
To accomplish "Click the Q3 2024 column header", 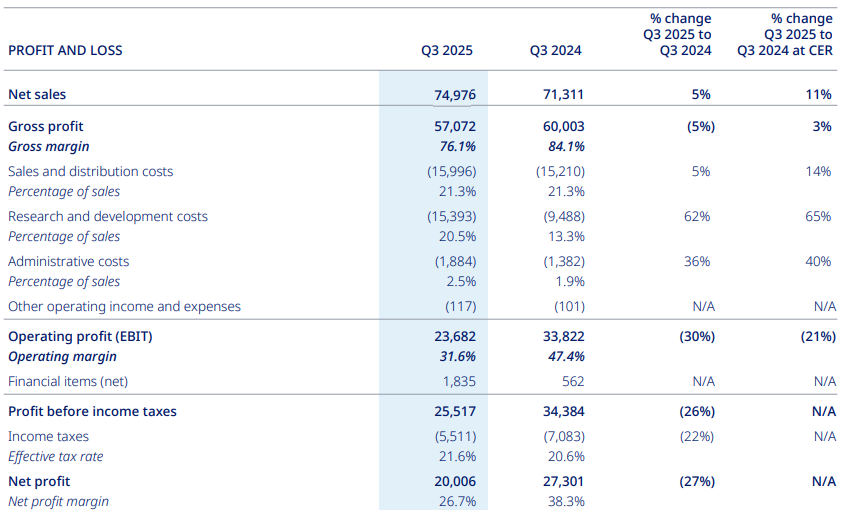I will (x=555, y=51).
